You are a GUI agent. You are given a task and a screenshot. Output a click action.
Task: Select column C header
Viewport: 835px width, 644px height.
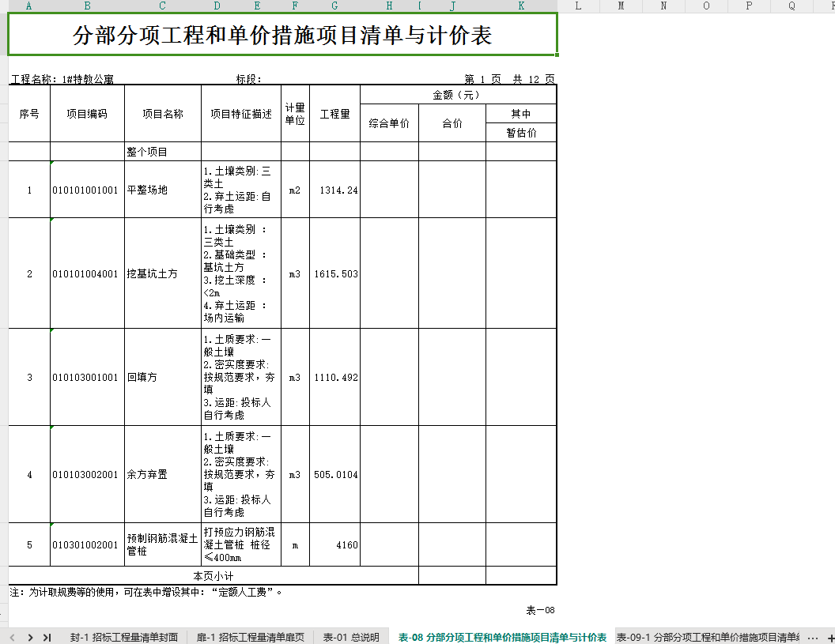tap(162, 6)
